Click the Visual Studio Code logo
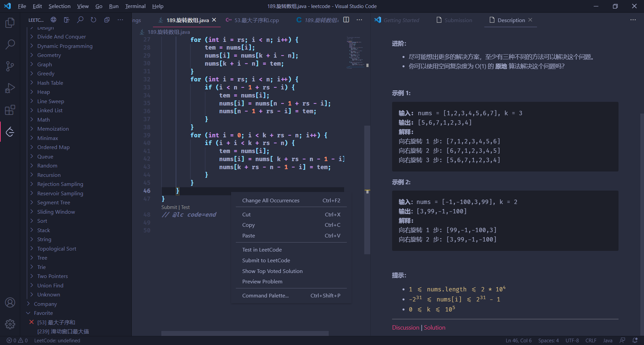Viewport: 644px width, 345px height. point(7,6)
